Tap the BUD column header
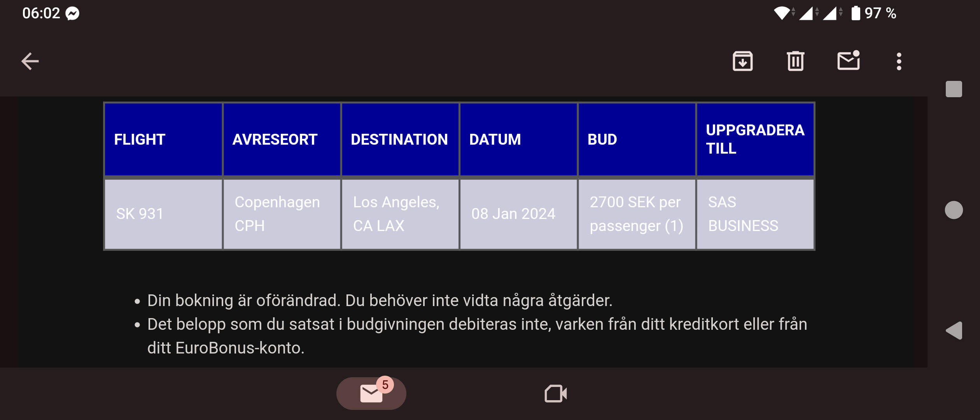Viewport: 980px width, 420px height. 637,139
